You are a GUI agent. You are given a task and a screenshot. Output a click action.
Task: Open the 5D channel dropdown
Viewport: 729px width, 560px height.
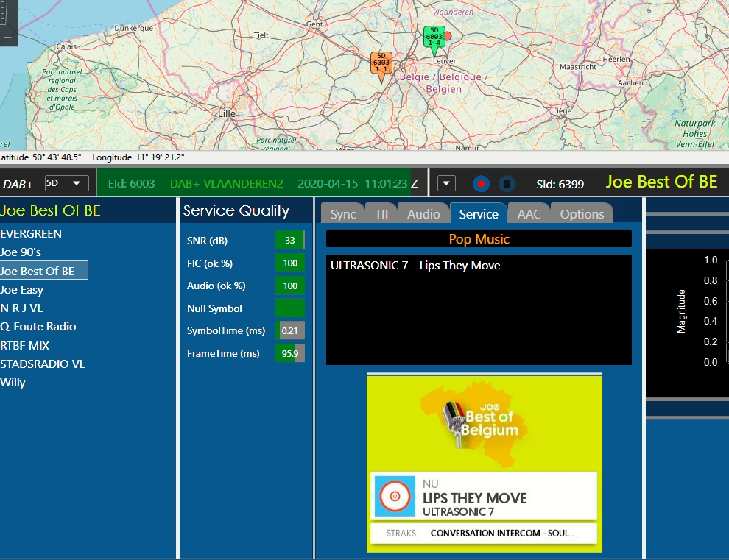click(66, 183)
